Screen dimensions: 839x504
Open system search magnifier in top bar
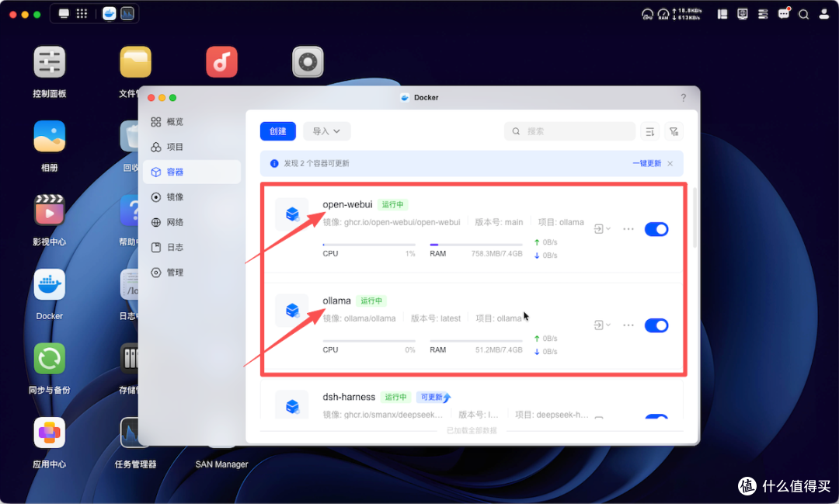coord(804,15)
